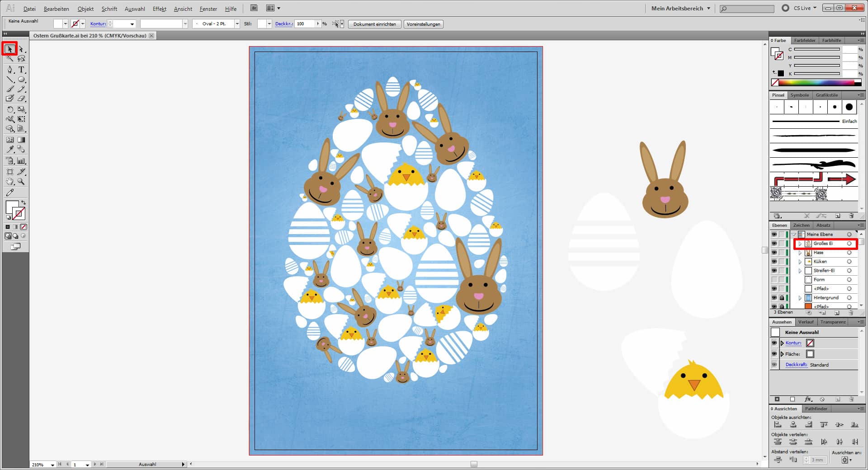The image size is (868, 470).
Task: Open the Voreinstellungen button
Action: tap(423, 24)
